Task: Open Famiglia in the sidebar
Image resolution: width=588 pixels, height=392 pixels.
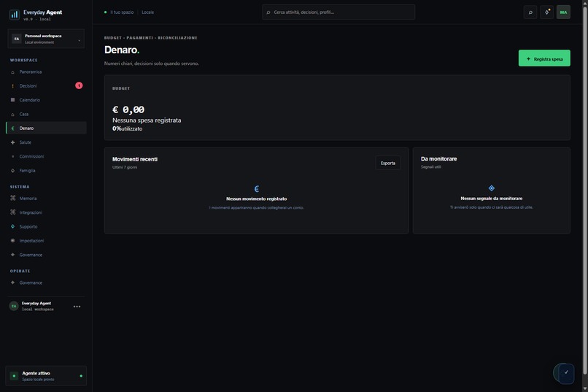Action: click(x=46, y=170)
